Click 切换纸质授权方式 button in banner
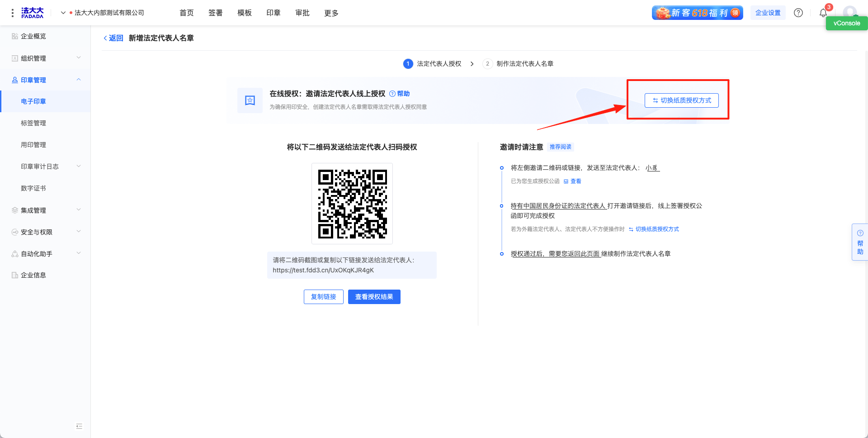This screenshot has height=438, width=868. (681, 100)
